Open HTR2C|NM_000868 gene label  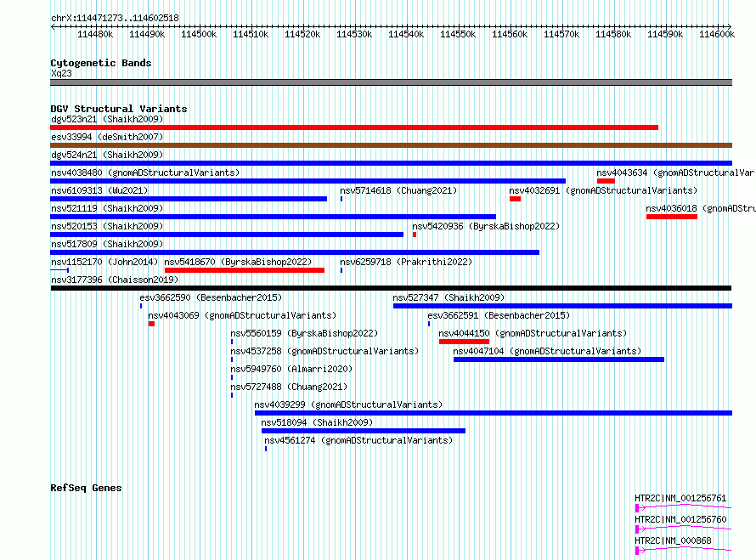pyautogui.click(x=673, y=540)
